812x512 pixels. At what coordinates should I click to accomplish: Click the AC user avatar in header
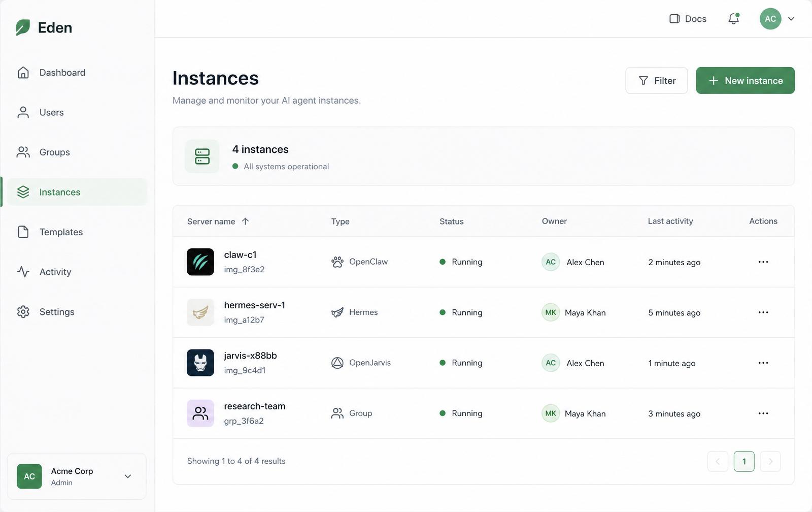pyautogui.click(x=770, y=19)
